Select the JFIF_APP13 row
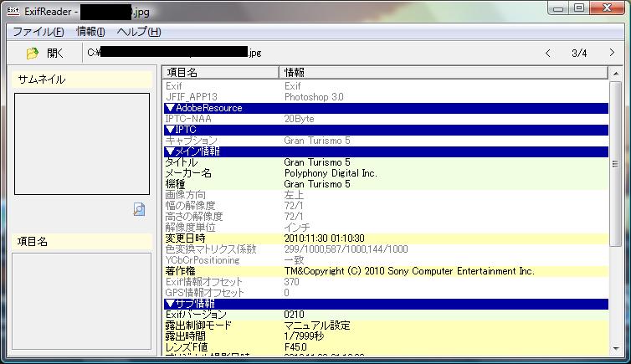 pyautogui.click(x=387, y=97)
